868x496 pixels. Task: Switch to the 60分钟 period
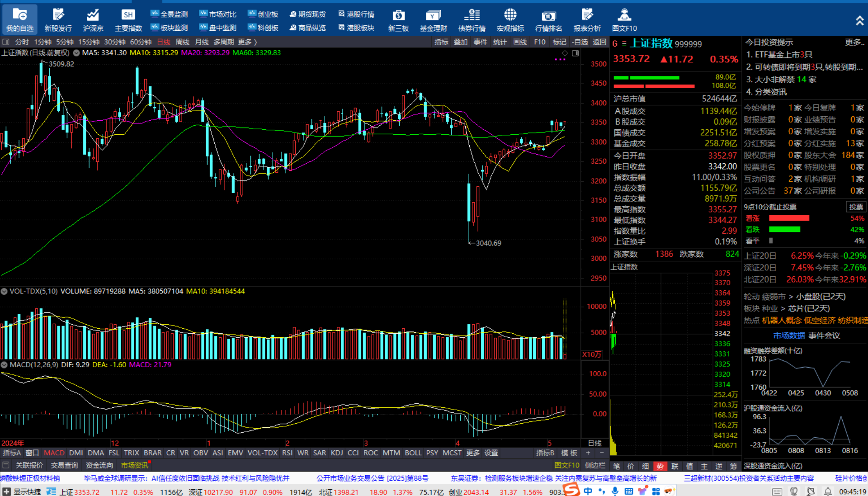141,42
